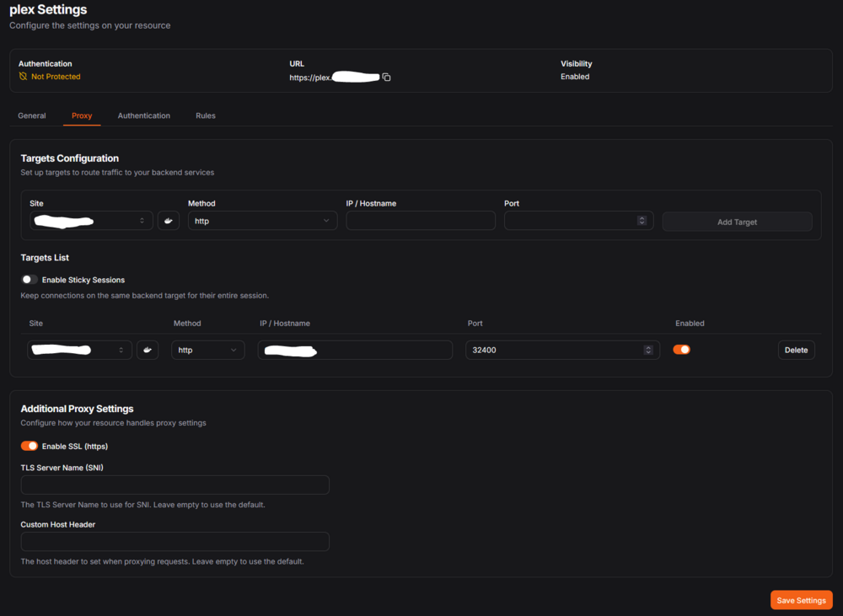843x616 pixels.
Task: Open the Site dropdown in Targets Configuration
Action: (x=91, y=221)
